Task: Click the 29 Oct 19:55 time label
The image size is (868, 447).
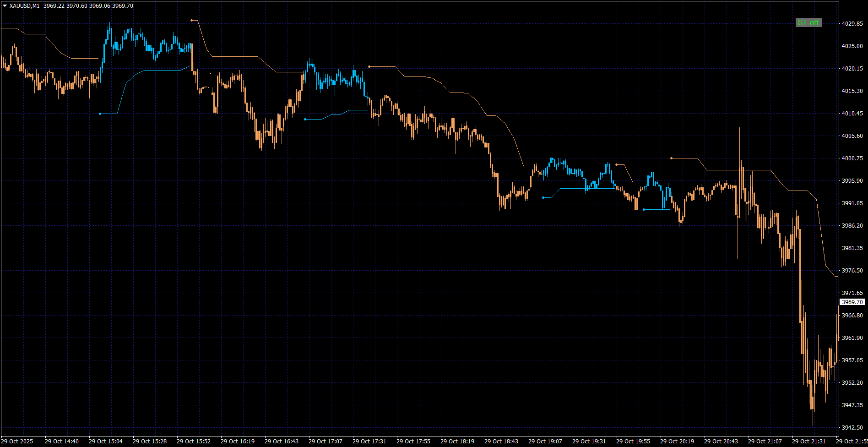Action: pos(633,442)
